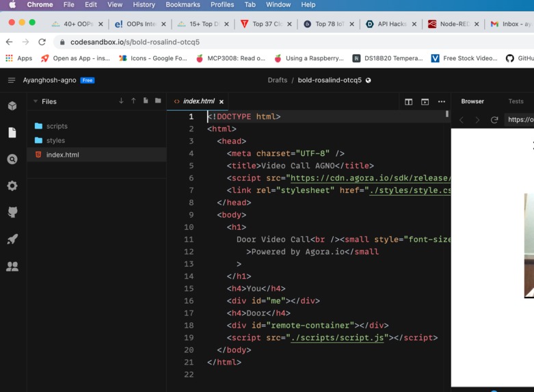Screen dimensions: 534x392
Task: Open the Apple menu
Action: pos(12,5)
